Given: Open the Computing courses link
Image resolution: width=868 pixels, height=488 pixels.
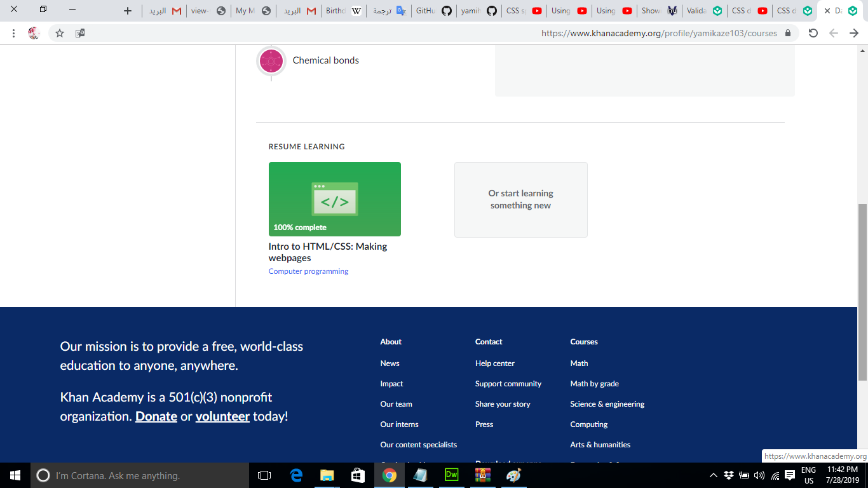Looking at the screenshot, I should point(589,424).
